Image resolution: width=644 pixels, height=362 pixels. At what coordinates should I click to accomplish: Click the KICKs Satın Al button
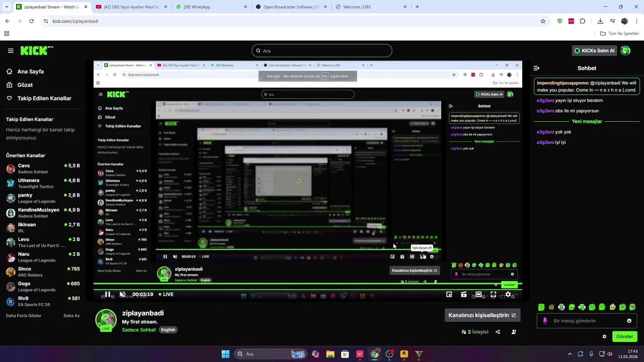coord(595,51)
